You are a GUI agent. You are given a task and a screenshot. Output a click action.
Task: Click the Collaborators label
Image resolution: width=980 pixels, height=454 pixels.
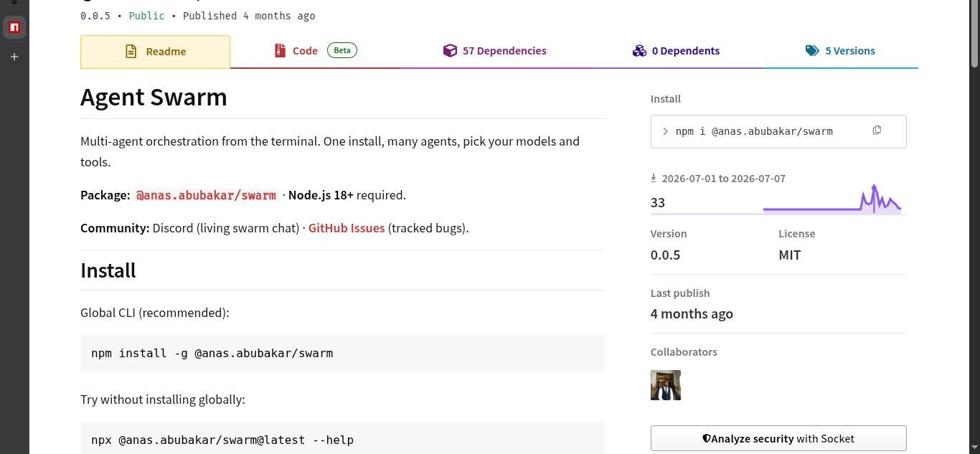684,352
